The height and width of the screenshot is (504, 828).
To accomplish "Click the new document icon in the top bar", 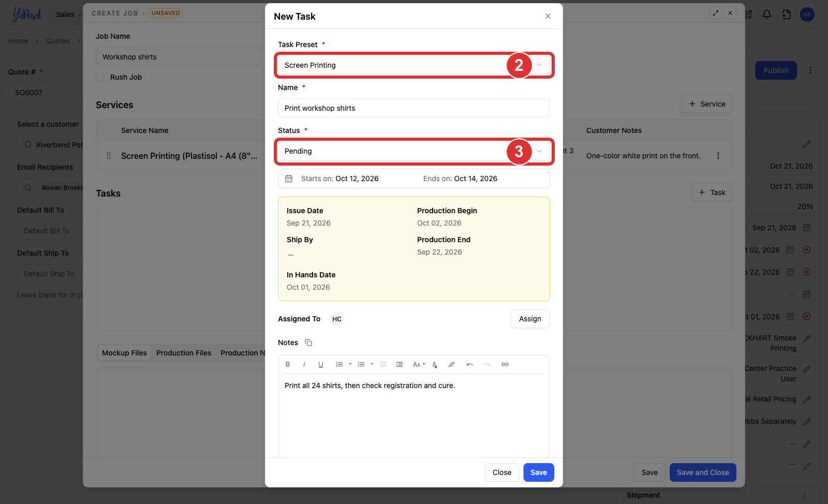I will coord(787,14).
